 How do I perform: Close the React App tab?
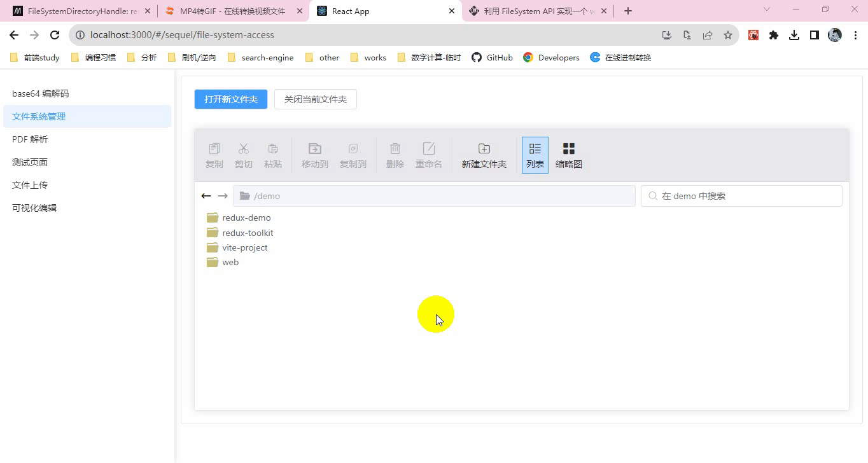(452, 11)
